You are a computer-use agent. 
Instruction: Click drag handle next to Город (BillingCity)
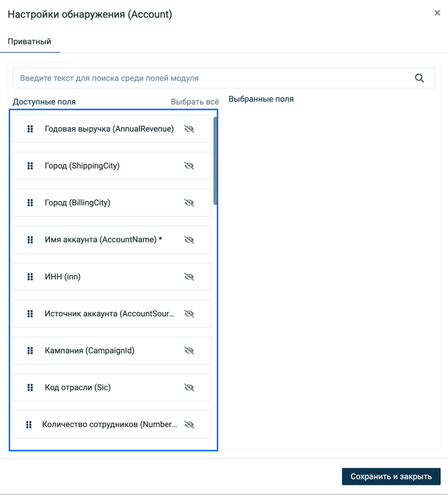coord(30,203)
